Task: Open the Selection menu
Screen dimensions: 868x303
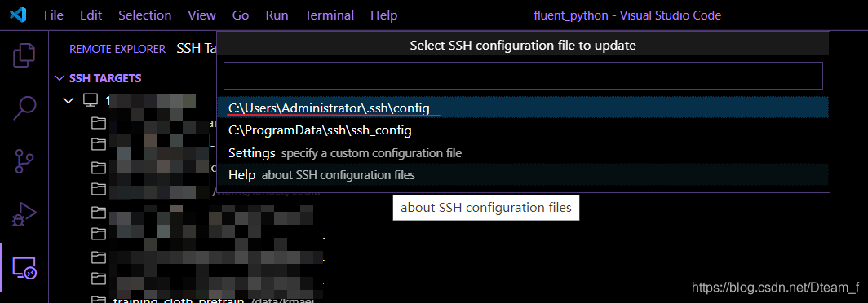Action: (x=145, y=15)
